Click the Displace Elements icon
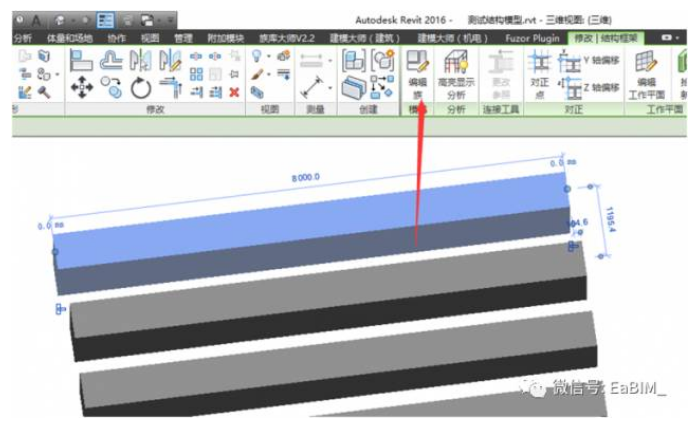The image size is (696, 422). [283, 55]
